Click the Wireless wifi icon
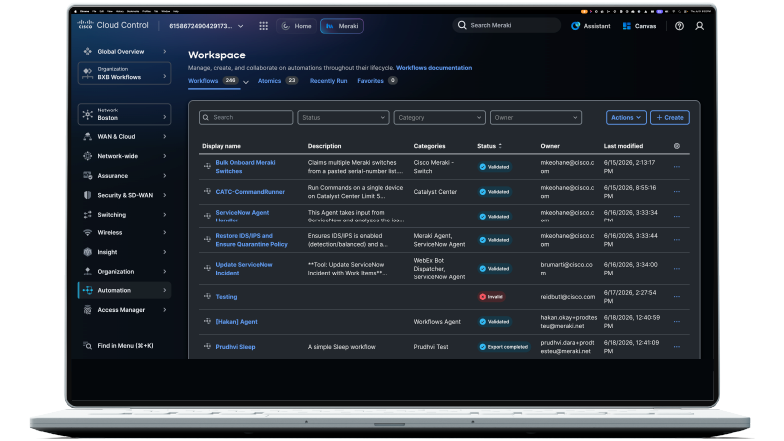 coord(88,232)
